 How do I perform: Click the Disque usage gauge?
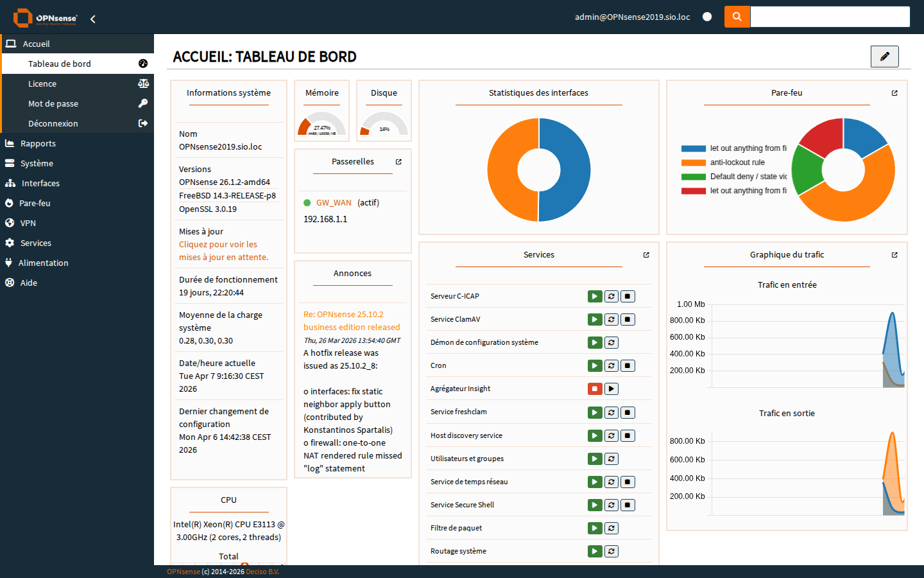(384, 123)
